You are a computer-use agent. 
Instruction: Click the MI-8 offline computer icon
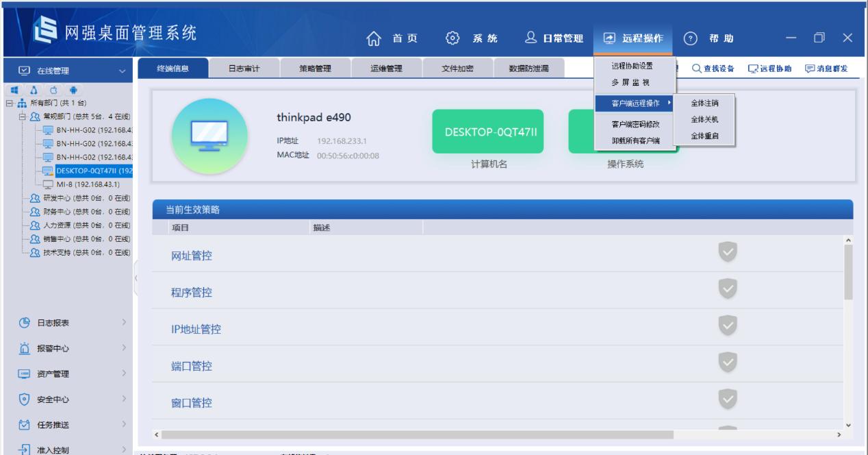[48, 184]
